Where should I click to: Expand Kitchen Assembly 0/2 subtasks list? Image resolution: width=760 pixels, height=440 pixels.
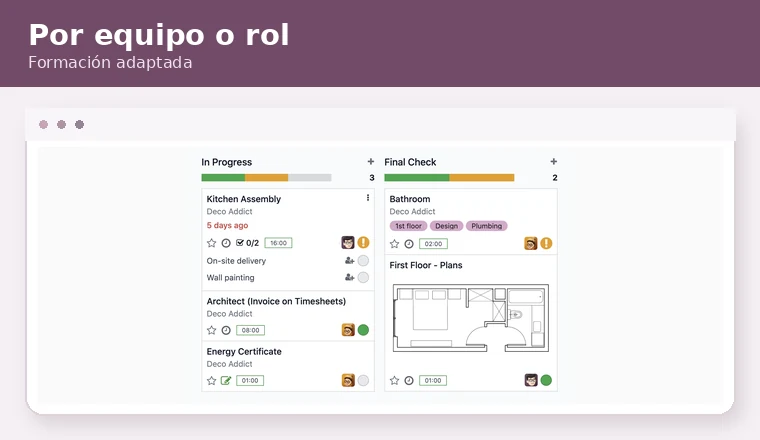tap(248, 243)
